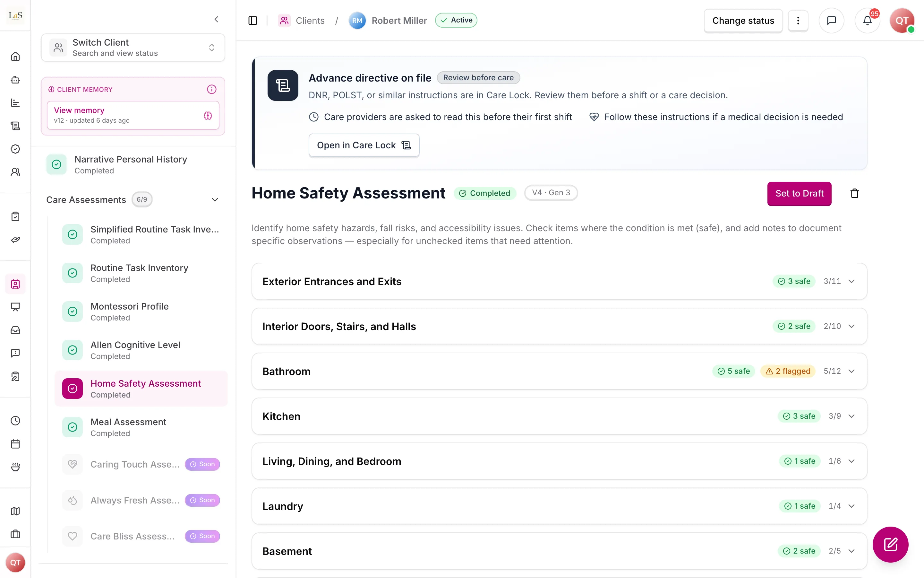Expand the Basement section

pos(559,551)
